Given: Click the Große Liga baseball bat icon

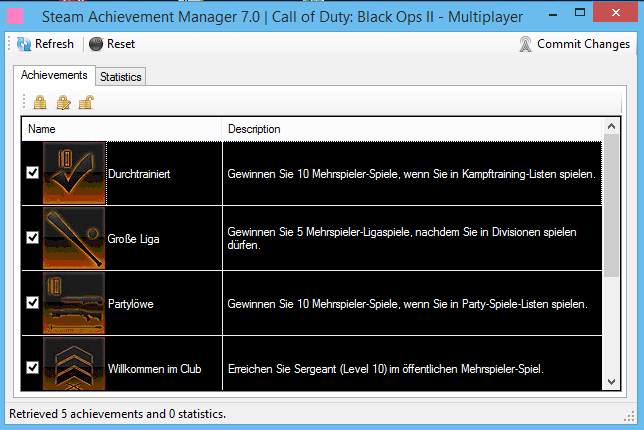Looking at the screenshot, I should coord(74,238).
